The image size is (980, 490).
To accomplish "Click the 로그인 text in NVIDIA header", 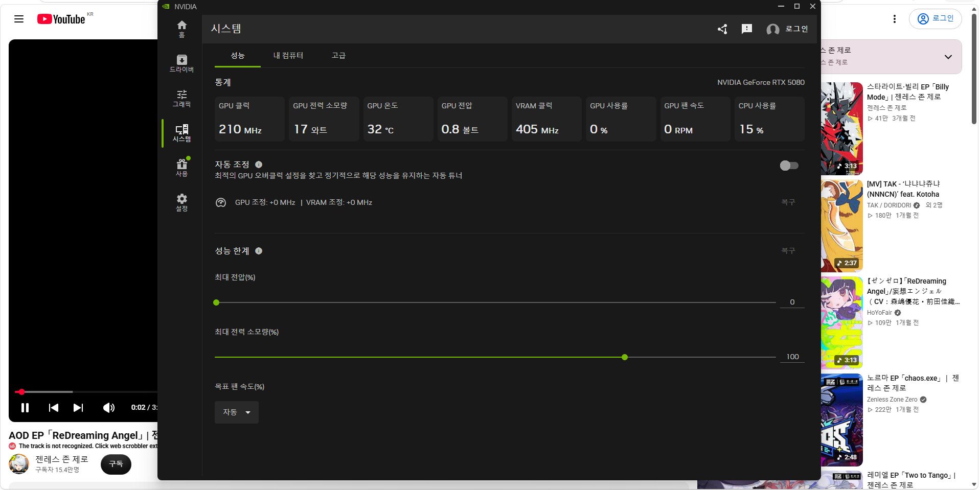I will [796, 29].
